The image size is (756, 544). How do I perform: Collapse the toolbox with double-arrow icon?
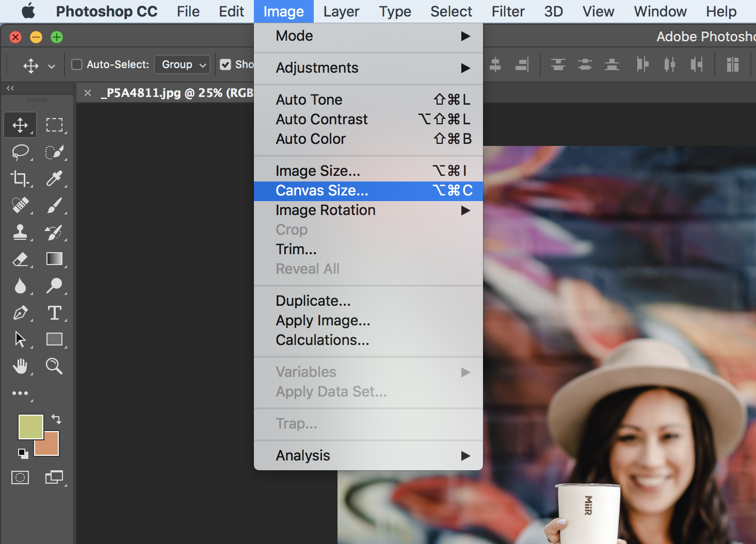pyautogui.click(x=10, y=88)
